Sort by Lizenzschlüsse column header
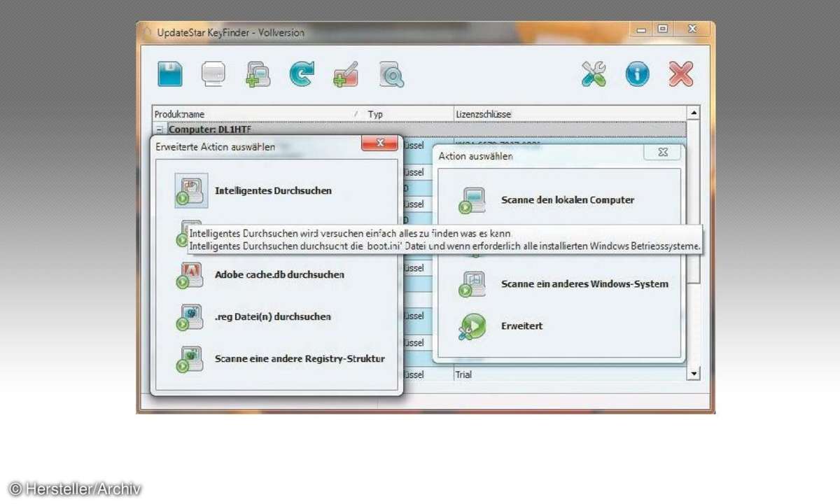The height and width of the screenshot is (504, 840). point(570,113)
